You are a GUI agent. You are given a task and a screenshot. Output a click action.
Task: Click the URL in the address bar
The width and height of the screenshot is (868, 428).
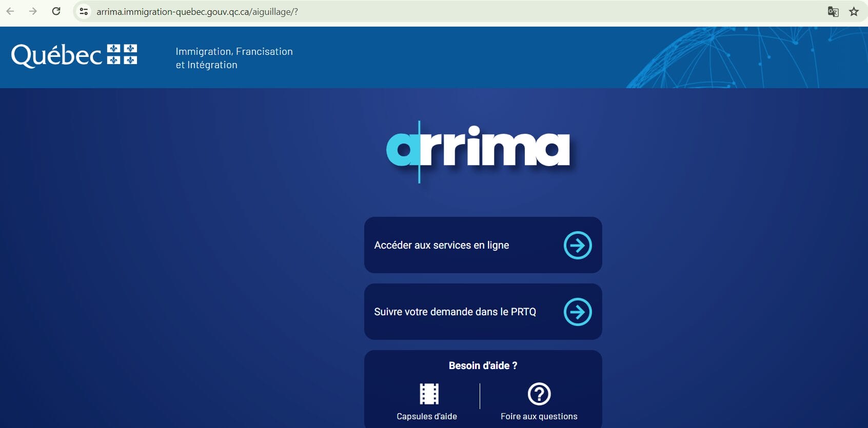click(x=197, y=11)
